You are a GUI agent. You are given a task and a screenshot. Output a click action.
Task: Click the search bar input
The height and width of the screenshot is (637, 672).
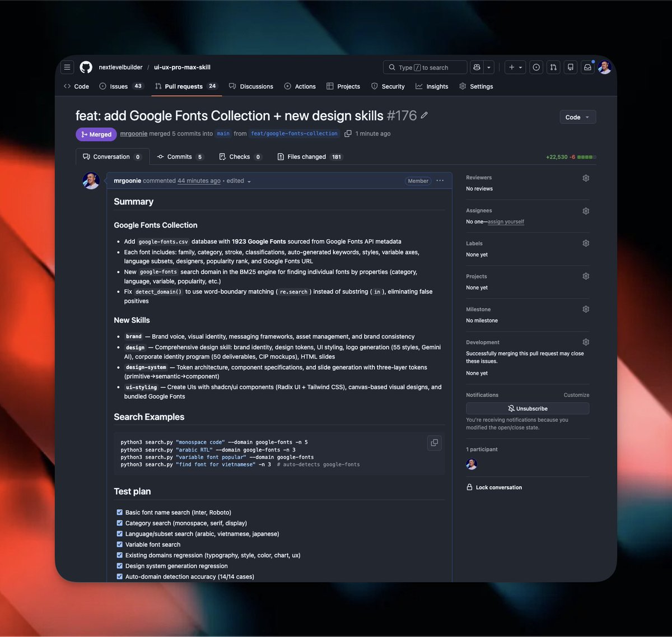[x=425, y=67]
